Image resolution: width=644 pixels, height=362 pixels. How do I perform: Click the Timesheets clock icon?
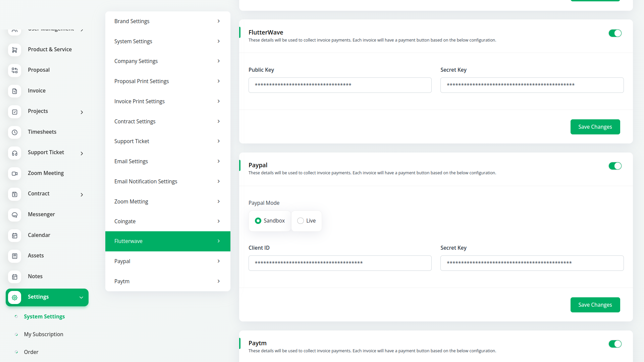click(14, 132)
